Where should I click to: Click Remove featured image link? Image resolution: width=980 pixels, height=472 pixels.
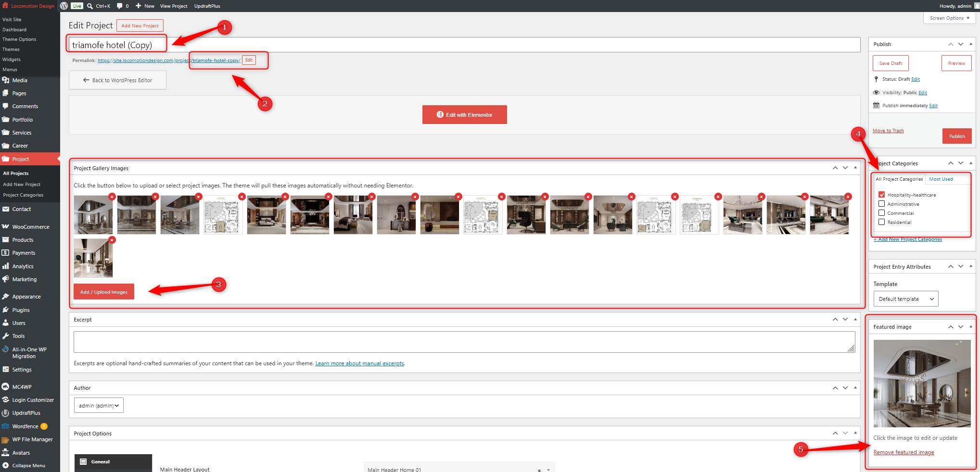904,452
